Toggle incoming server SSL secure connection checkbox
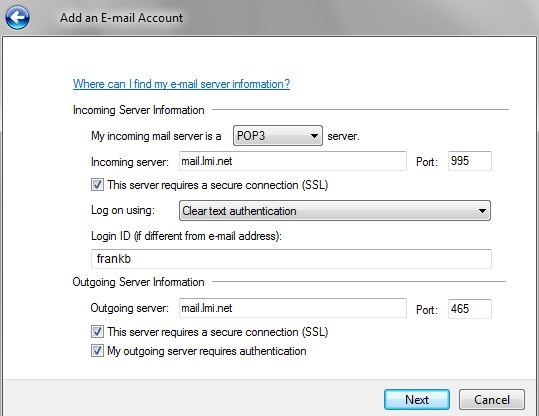This screenshot has height=416, width=539. tap(97, 185)
